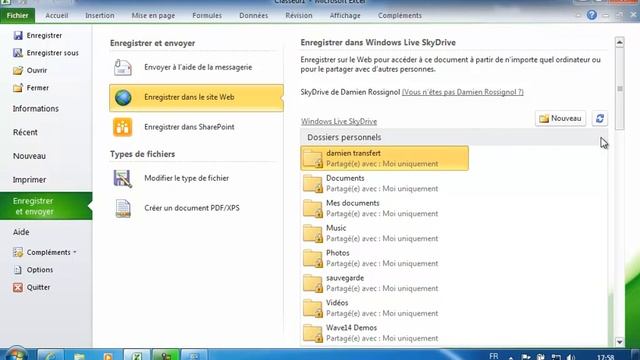
Task: Select the sauvegarde folder icon
Action: point(313,283)
